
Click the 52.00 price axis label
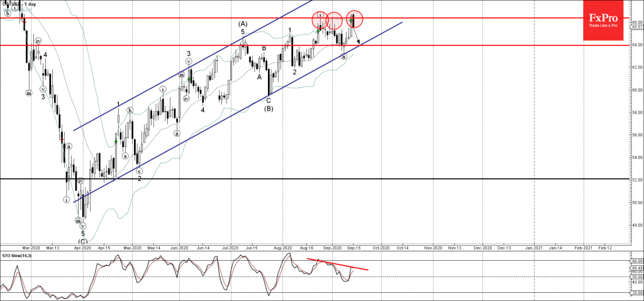pos(636,180)
